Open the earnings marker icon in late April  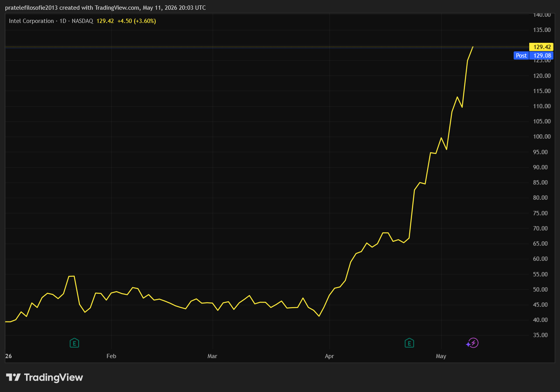point(409,343)
